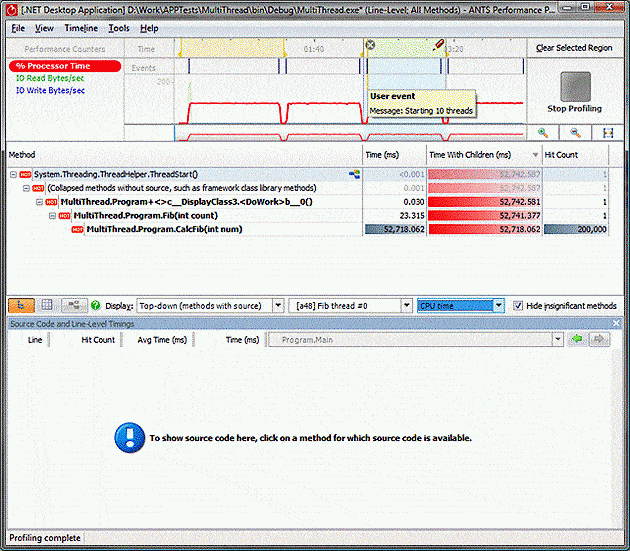
Task: Click the timeline overview strip
Action: [x=350, y=133]
